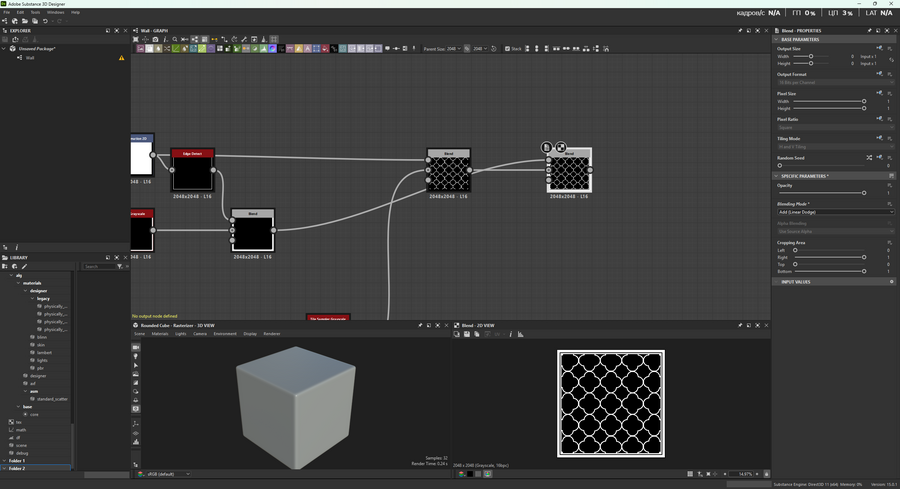
Task: Open the Windows menu
Action: click(55, 12)
